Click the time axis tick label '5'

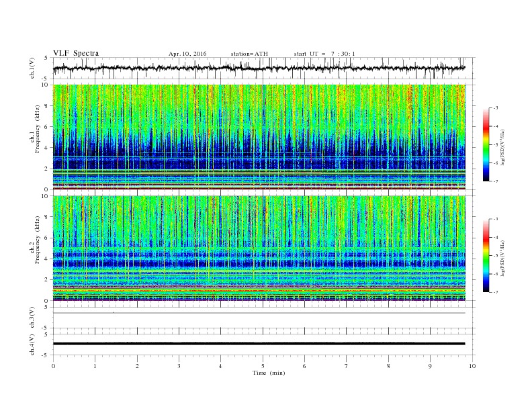tap(263, 366)
